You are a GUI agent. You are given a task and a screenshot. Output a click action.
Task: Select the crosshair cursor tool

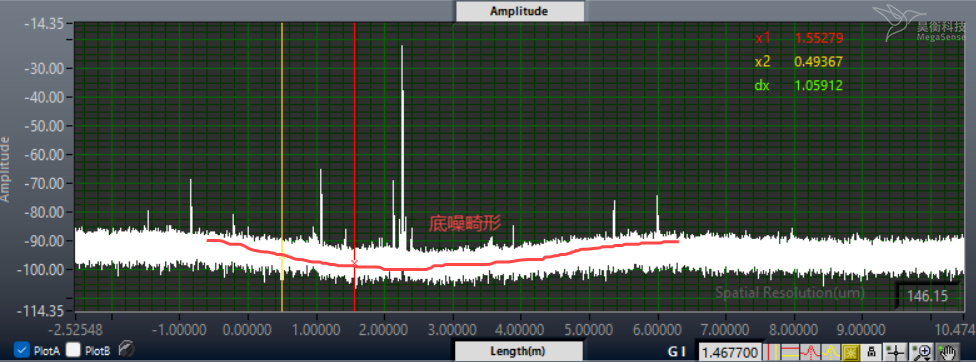click(896, 353)
